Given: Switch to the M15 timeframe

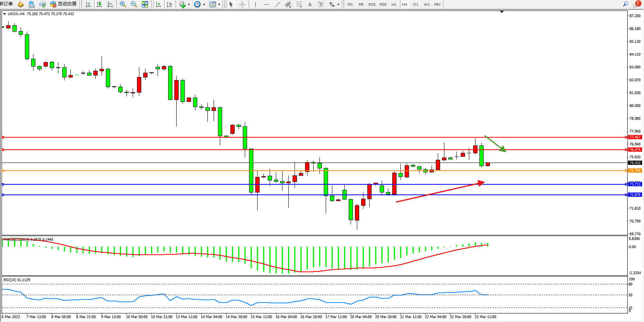Looking at the screenshot, I should pos(372,4).
